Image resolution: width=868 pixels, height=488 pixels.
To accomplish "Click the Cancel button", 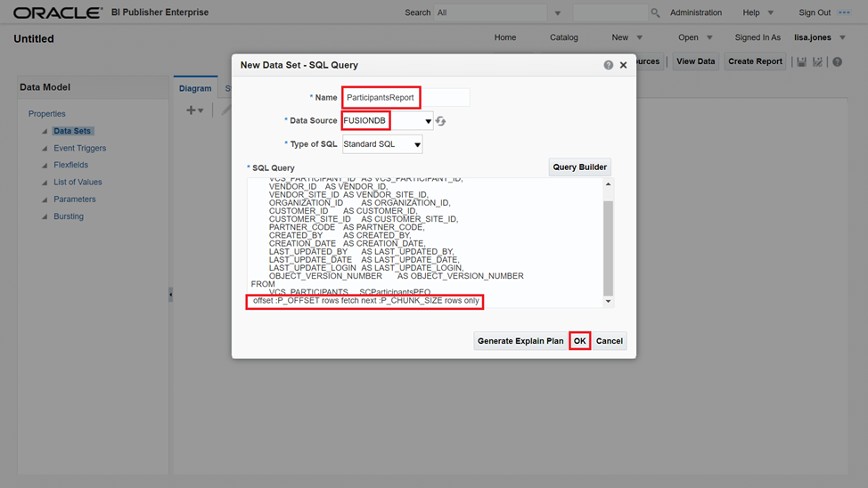I will point(609,341).
